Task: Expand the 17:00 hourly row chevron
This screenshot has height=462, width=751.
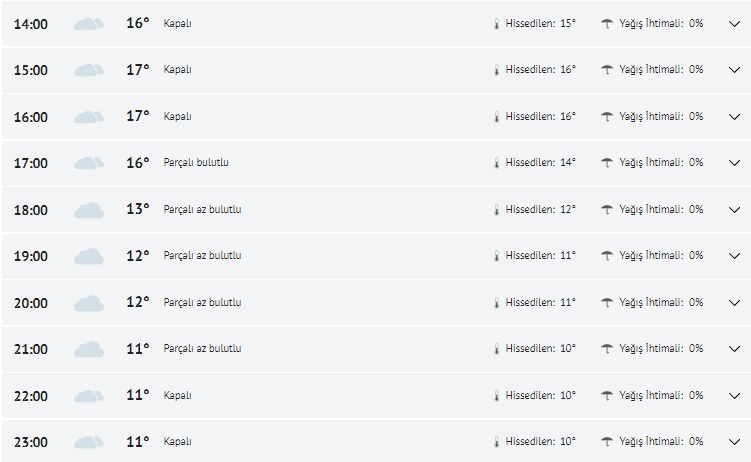Action: click(735, 163)
